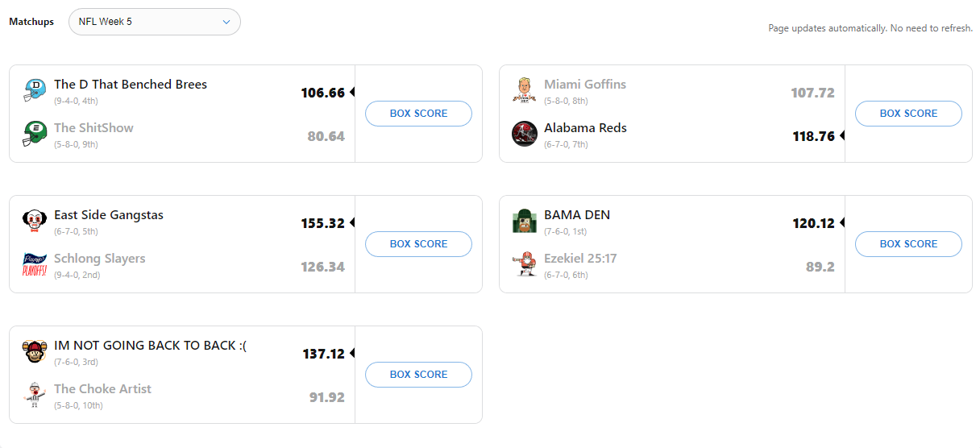
Task: Open the Alabama Reds team name link
Action: [x=585, y=128]
